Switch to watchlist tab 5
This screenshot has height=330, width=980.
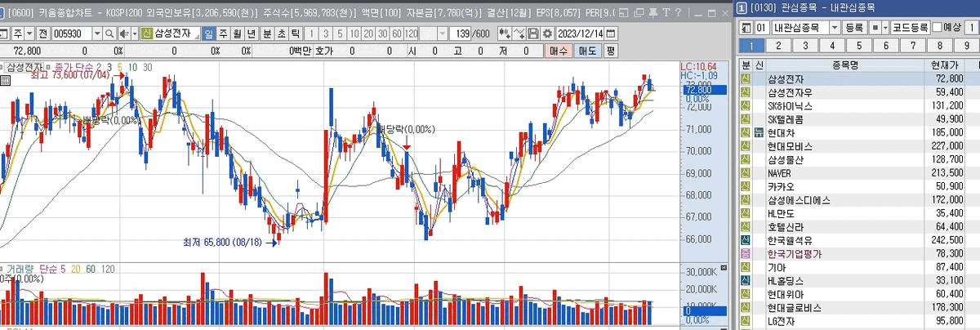click(x=858, y=46)
